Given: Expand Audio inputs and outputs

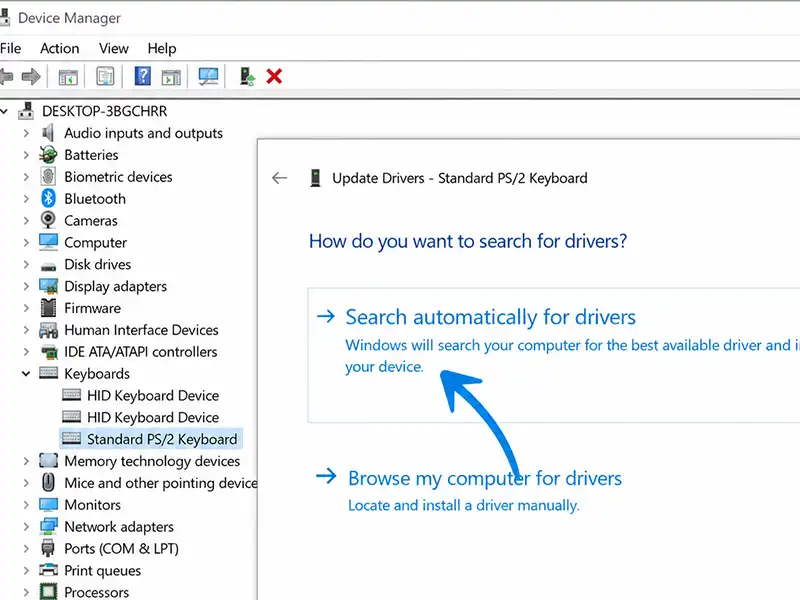Looking at the screenshot, I should 26,133.
